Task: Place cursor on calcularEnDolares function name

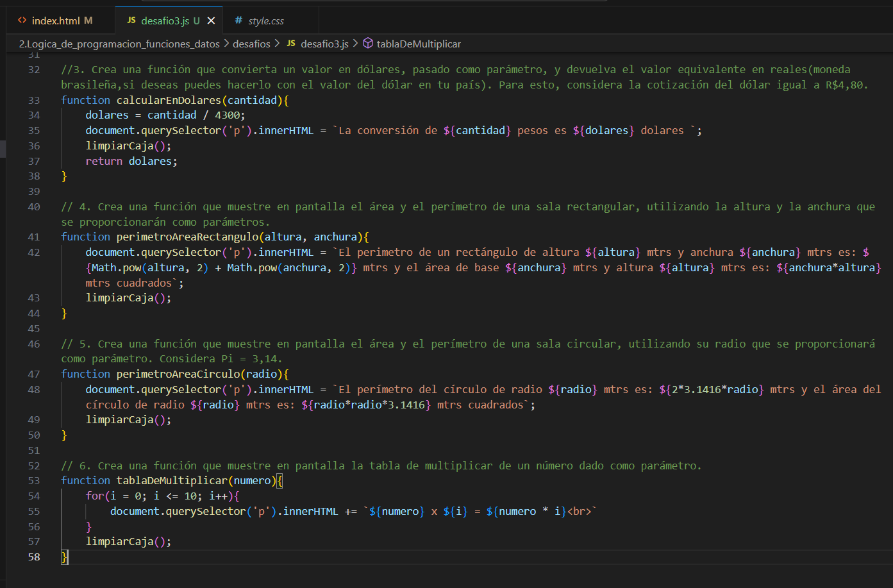Action: [169, 100]
